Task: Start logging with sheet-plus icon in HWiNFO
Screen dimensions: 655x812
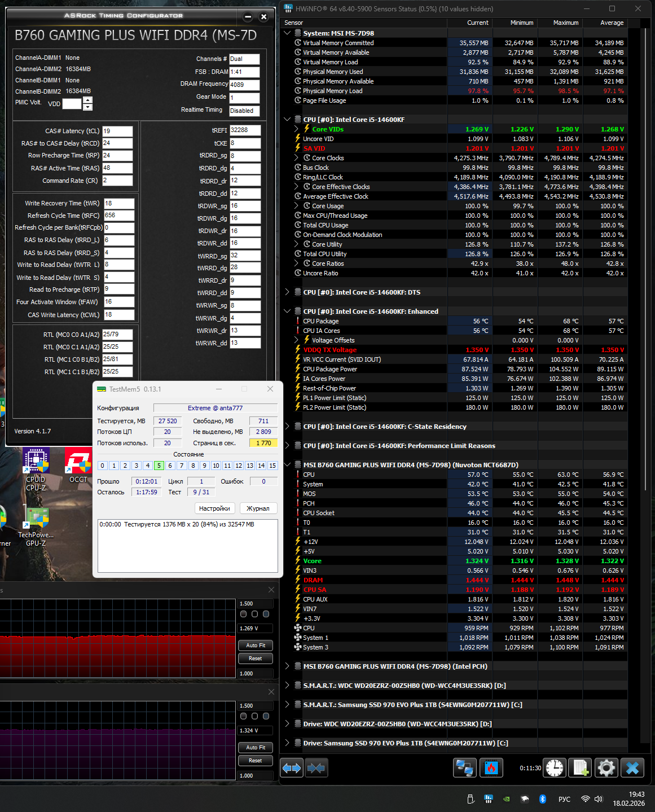Action: pos(581,768)
